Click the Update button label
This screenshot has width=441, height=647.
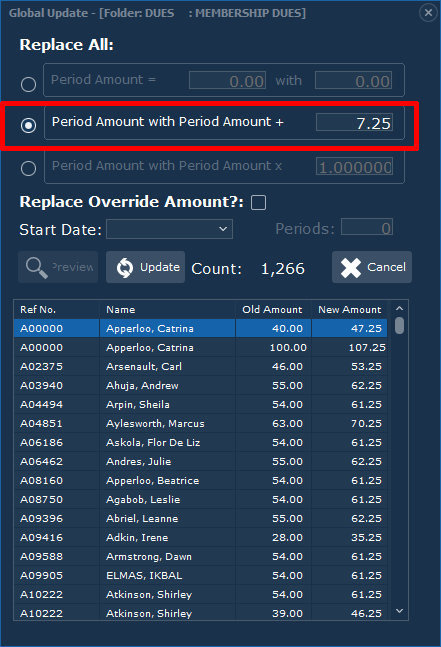pos(160,267)
